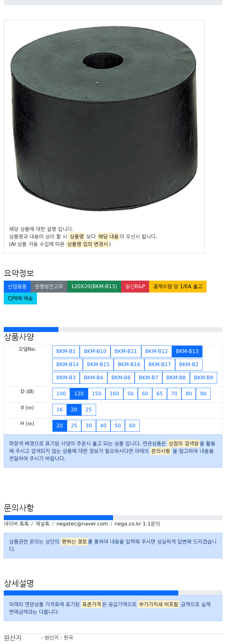Click the 원형방진고무 tag
Screen dimensions: 226x644
(x=49, y=287)
